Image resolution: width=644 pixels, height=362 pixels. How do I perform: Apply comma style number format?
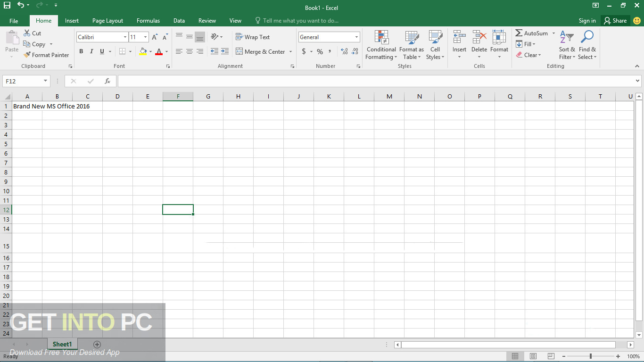click(330, 51)
